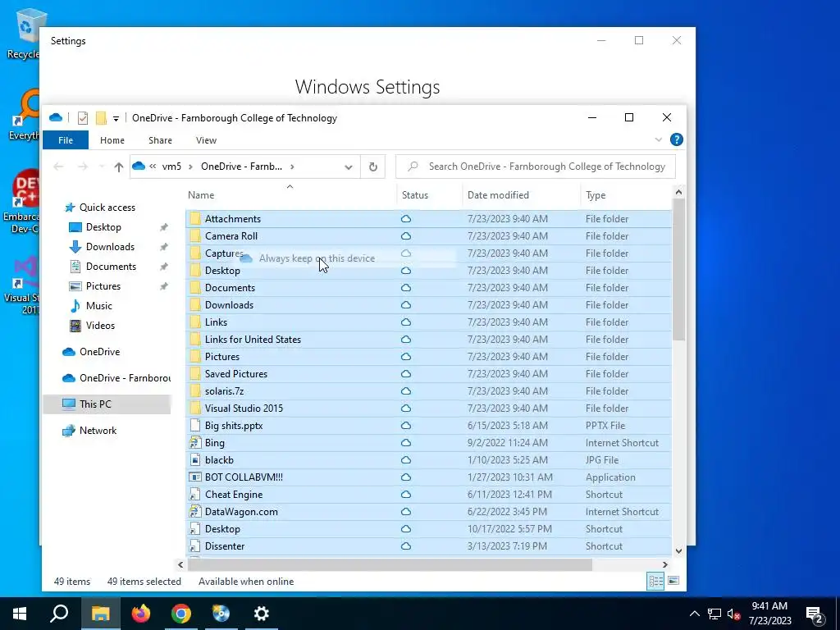Open the File tab
840x630 pixels.
pos(66,140)
